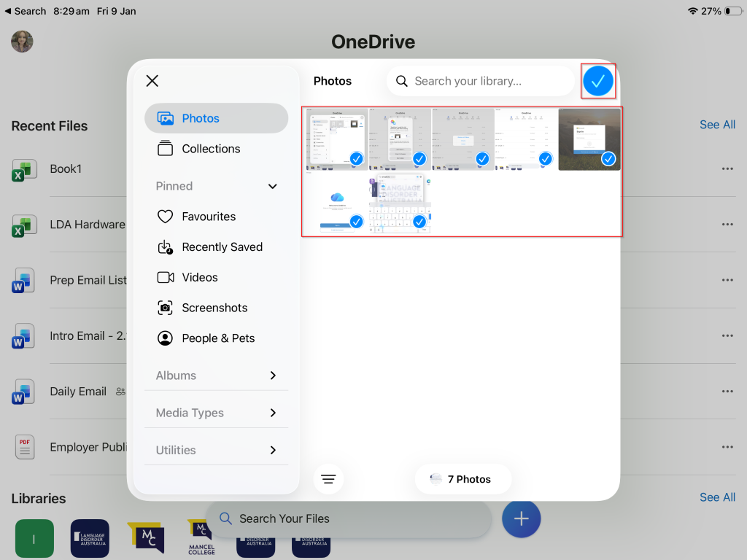Screen dimensions: 747x560
Task: Tap the battery indicator icon
Action: 733,11
